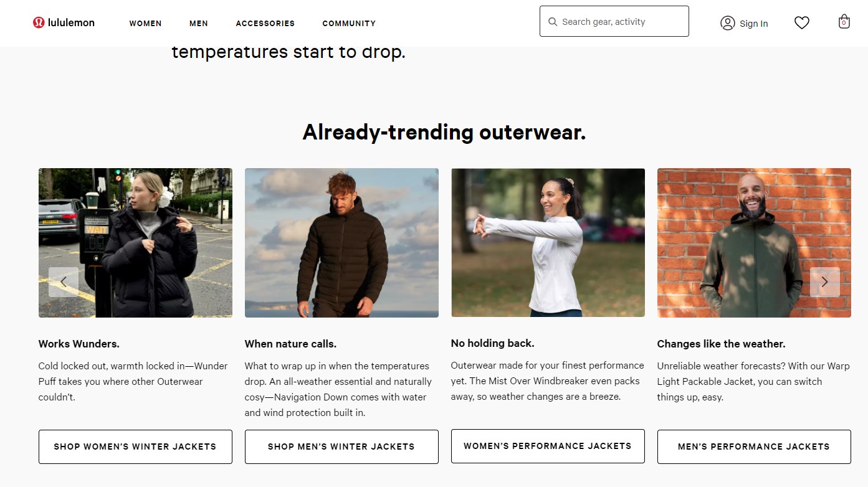Click the lululemon logo
Image resolution: width=868 pixels, height=487 pixels.
point(64,23)
